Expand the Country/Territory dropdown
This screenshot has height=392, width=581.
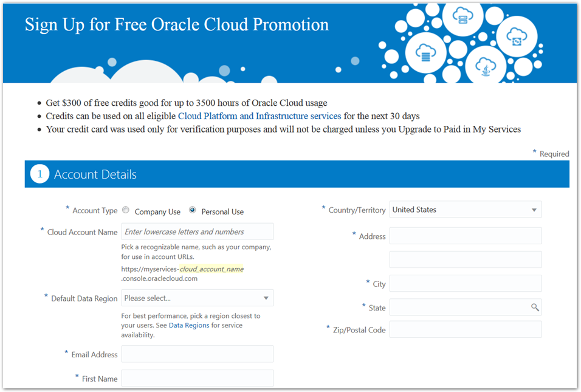point(465,210)
